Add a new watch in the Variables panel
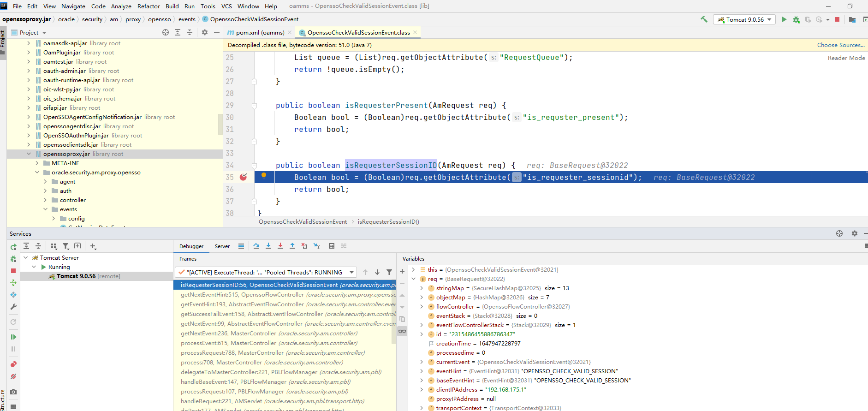 tap(402, 271)
